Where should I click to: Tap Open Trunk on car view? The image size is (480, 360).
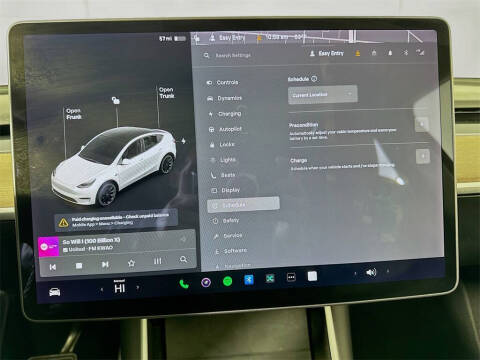point(167,93)
